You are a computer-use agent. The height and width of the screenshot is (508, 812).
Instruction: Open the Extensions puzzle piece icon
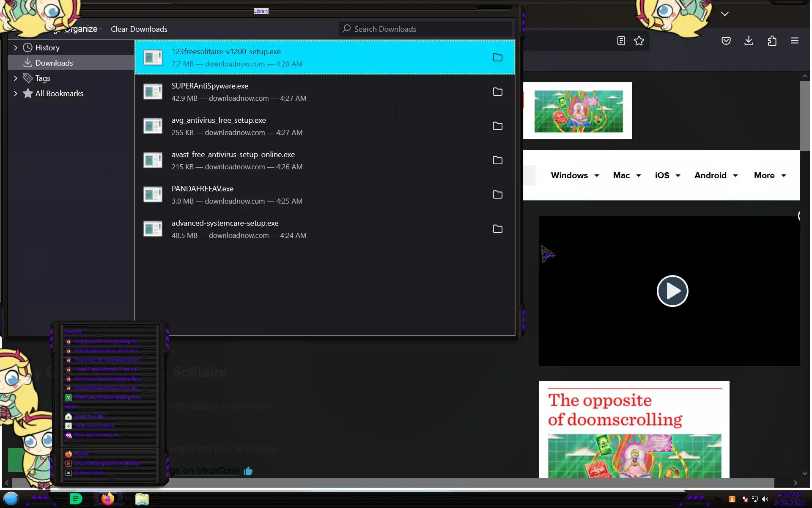tap(772, 41)
